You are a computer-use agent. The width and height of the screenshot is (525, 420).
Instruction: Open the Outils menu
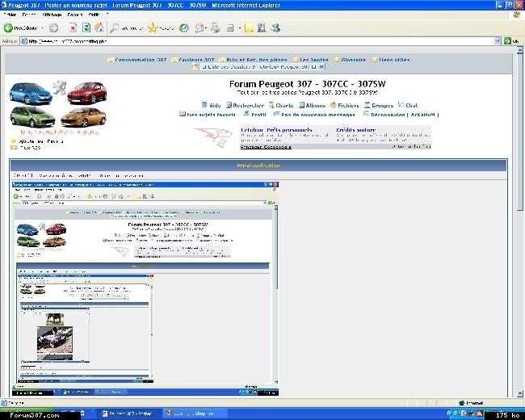point(94,15)
